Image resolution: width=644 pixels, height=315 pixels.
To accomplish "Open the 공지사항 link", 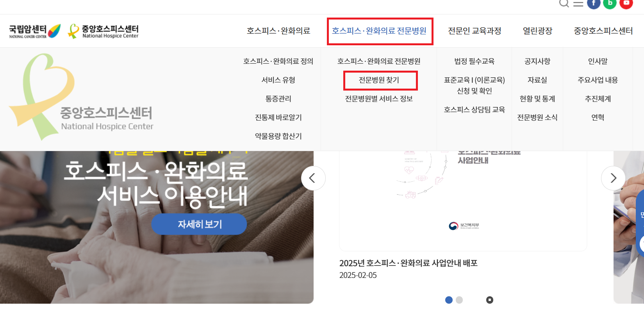I will pos(537,61).
